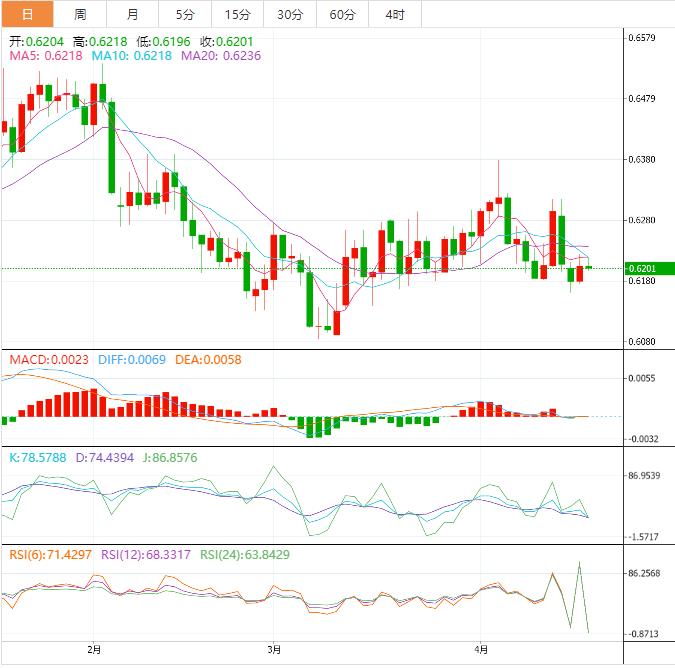
Task: Click the D:74.4394 value
Action: click(x=105, y=457)
